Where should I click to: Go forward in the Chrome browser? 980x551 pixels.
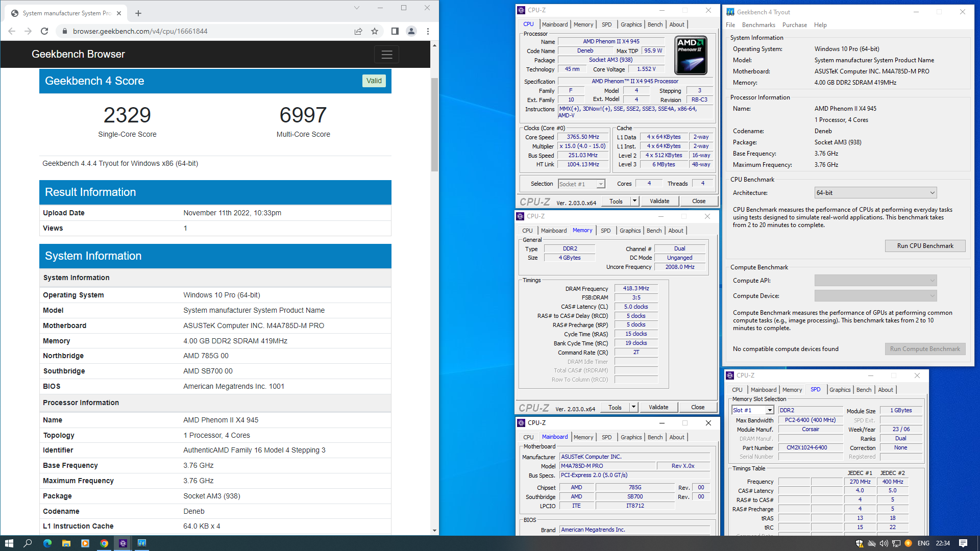coord(28,31)
